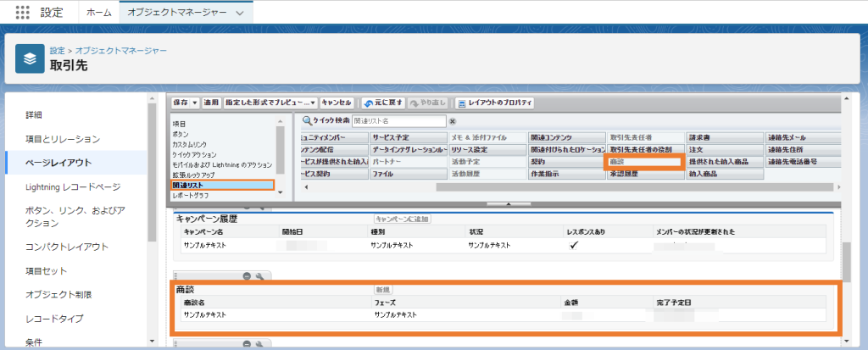Switch to the ホーム tab
868x350 pixels.
98,12
